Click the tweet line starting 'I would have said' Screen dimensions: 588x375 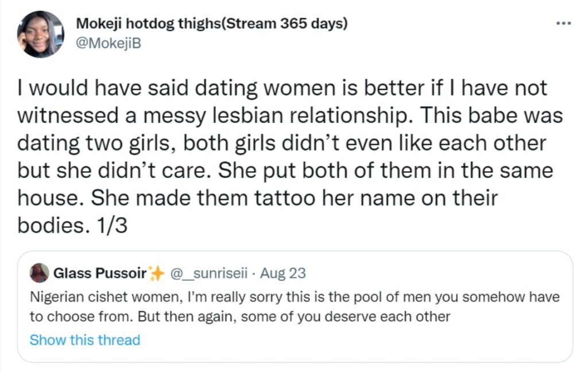pos(281,89)
